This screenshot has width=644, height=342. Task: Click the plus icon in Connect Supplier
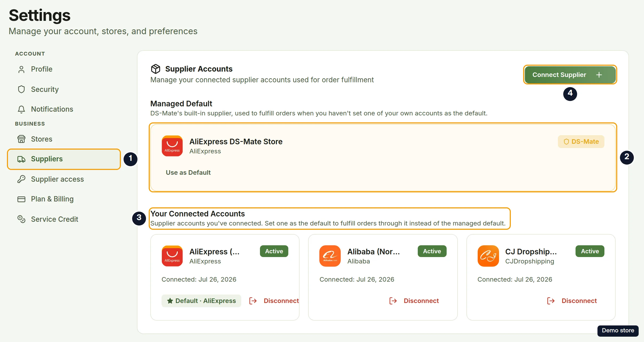pyautogui.click(x=599, y=75)
